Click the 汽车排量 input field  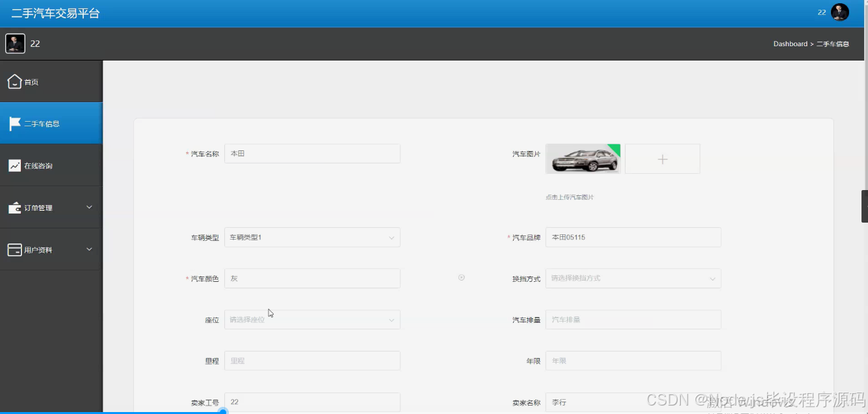point(633,320)
